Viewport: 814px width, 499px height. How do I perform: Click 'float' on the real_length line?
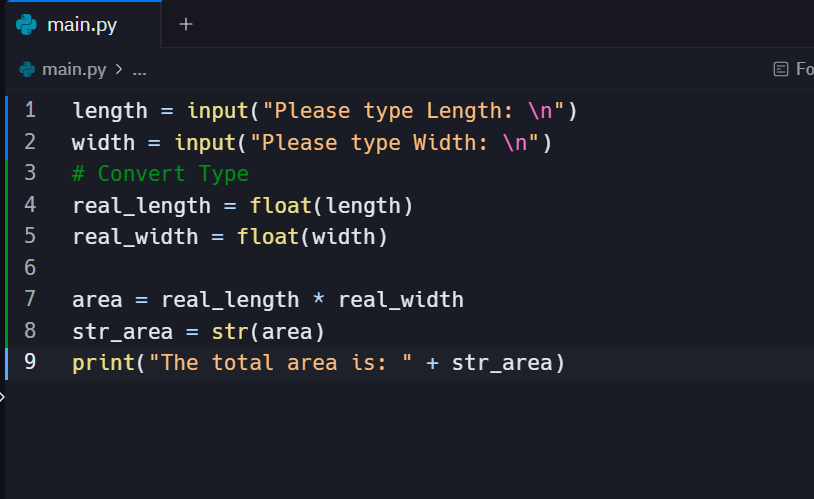pyautogui.click(x=281, y=206)
